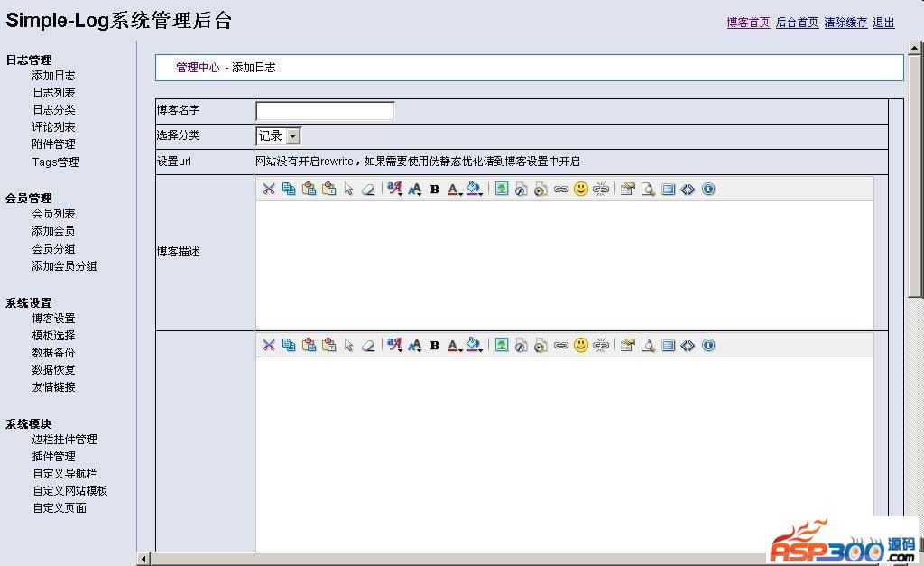
Task: Open font size dropdown in second editor
Action: point(415,345)
